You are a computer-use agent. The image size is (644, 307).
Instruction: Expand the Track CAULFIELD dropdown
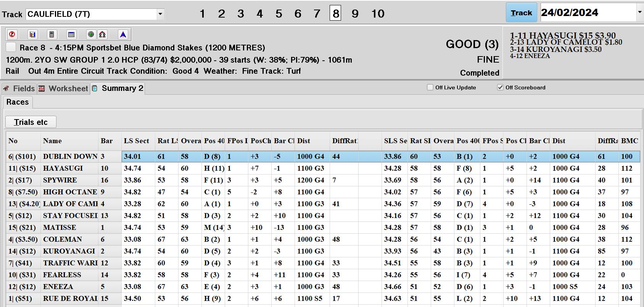tap(161, 14)
